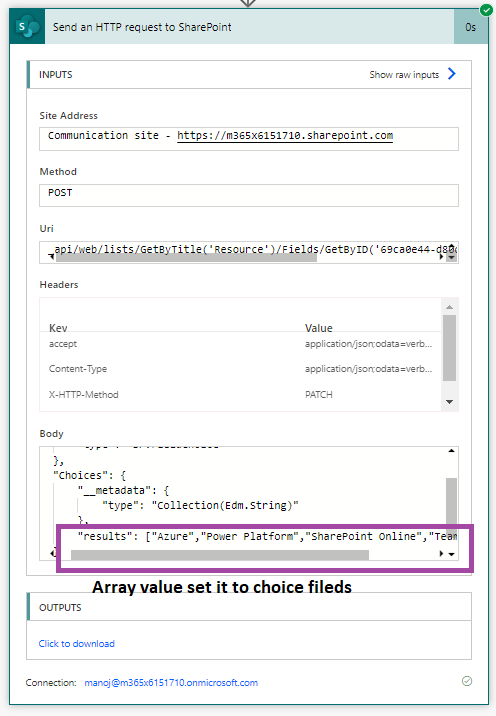Click the Body horizontal scrollbar thumb
The image size is (496, 716).
pyautogui.click(x=220, y=554)
